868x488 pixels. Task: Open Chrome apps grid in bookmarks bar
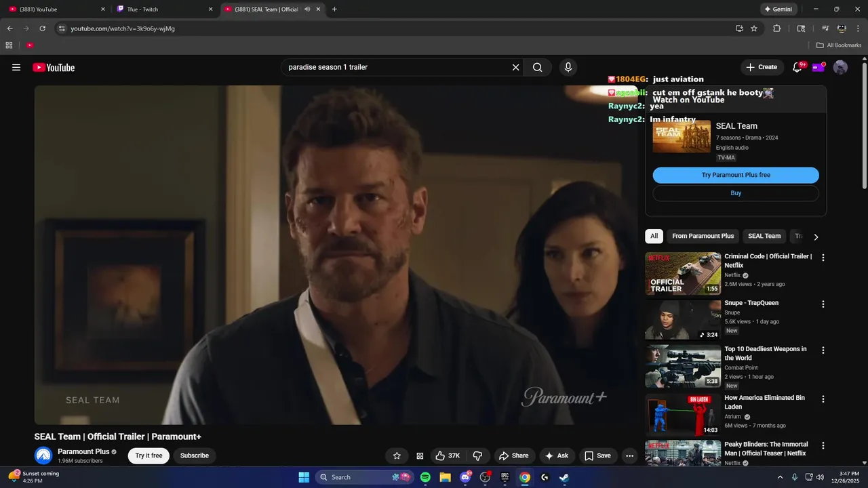[9, 45]
